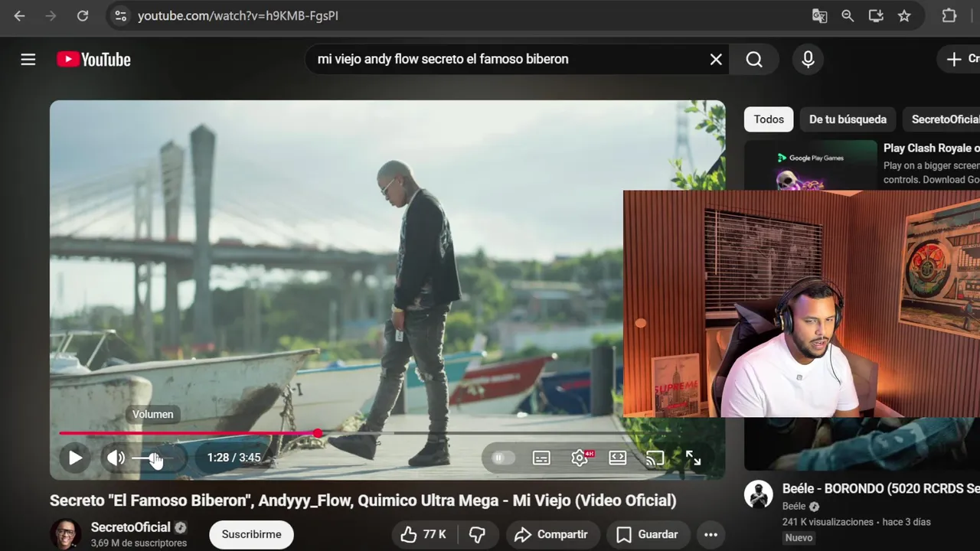Open Play Clash Royale ad title
Image resolution: width=980 pixels, height=551 pixels.
pos(931,148)
